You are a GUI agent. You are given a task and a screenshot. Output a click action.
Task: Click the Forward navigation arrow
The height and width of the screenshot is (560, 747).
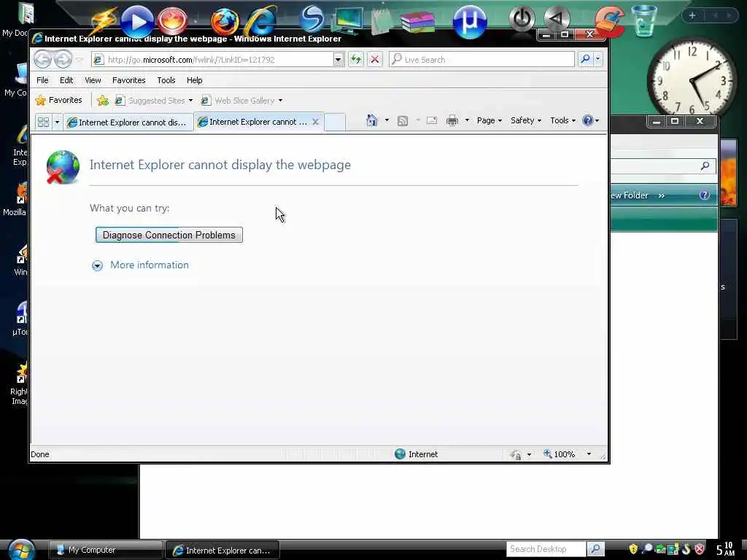(x=63, y=60)
